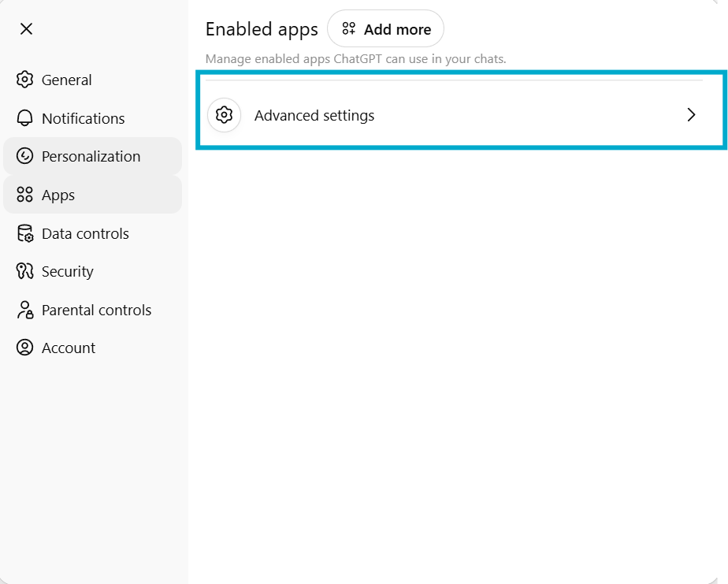Go to Data controls tab label
The image size is (728, 584).
(85, 233)
